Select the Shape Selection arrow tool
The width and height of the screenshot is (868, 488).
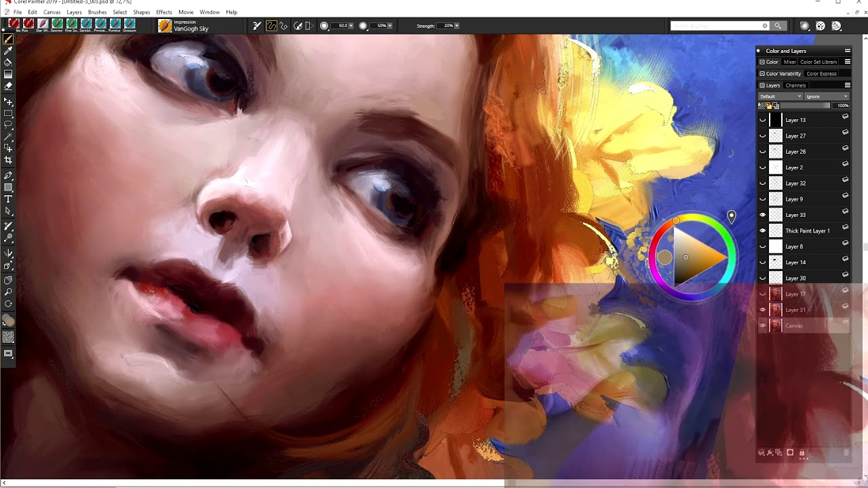pos(8,211)
